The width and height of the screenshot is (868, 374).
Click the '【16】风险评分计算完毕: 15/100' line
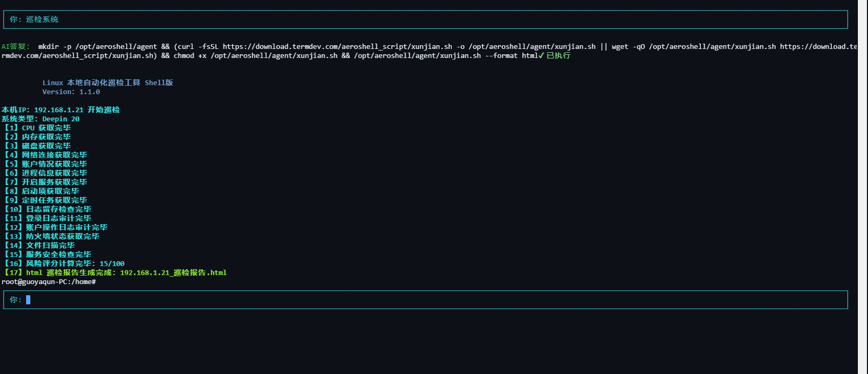coord(63,263)
